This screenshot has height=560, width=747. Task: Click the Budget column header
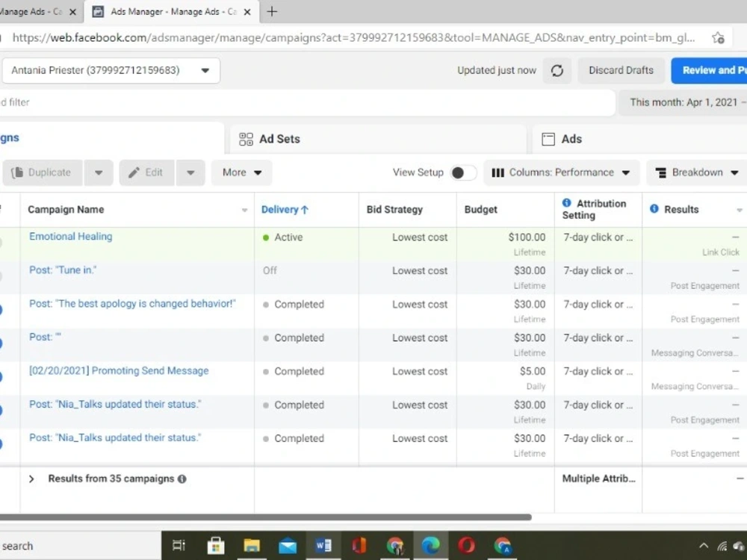click(480, 210)
